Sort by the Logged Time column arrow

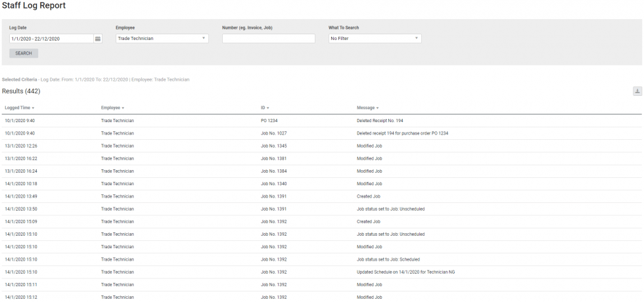click(33, 108)
